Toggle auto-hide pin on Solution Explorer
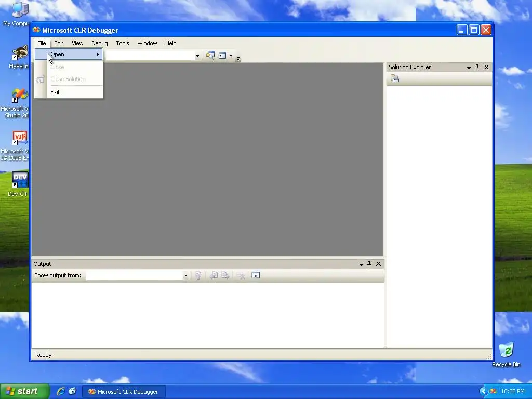 [477, 67]
